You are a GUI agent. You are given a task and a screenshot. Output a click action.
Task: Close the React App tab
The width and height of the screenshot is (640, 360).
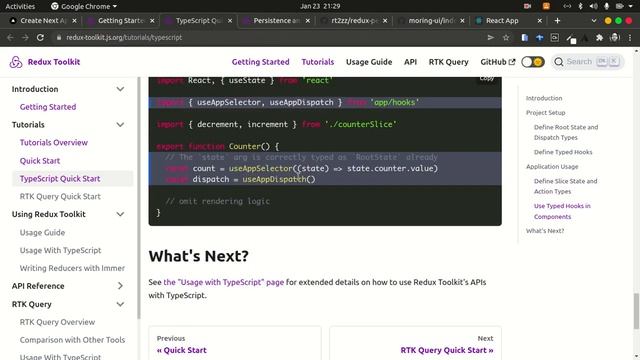[540, 20]
